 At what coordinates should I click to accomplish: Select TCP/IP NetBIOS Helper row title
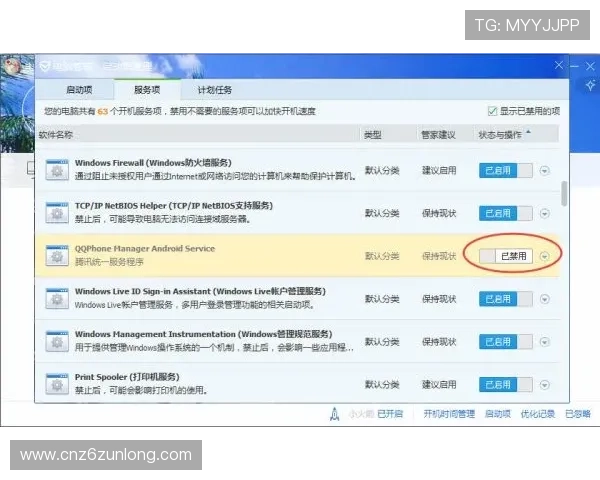[x=174, y=206]
